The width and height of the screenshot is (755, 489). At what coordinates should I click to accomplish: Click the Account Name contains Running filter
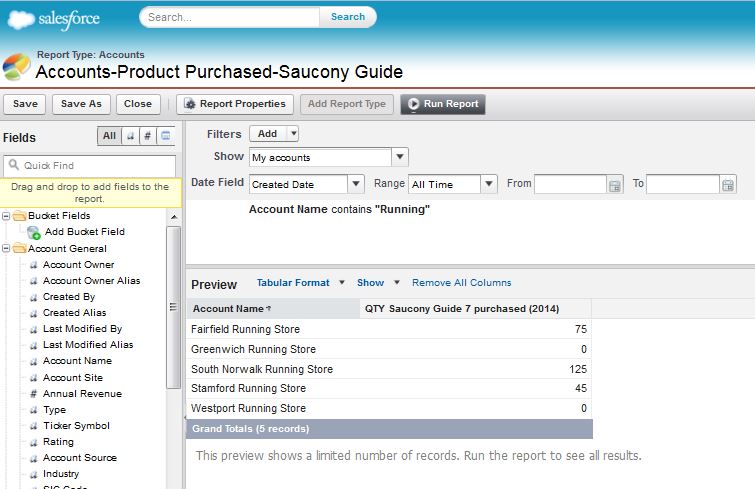point(339,209)
